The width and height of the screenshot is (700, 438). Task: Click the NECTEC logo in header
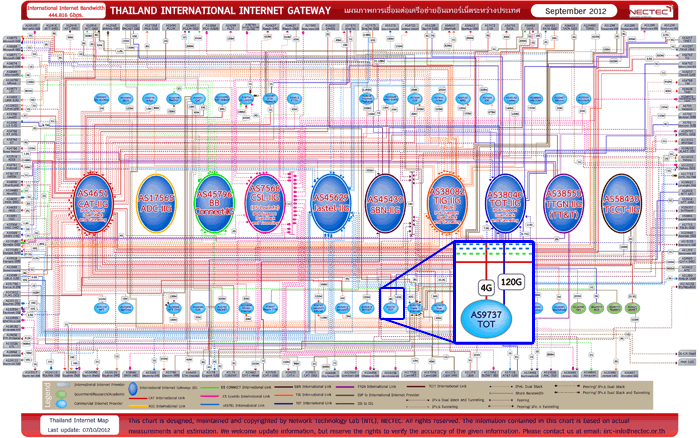tap(650, 11)
